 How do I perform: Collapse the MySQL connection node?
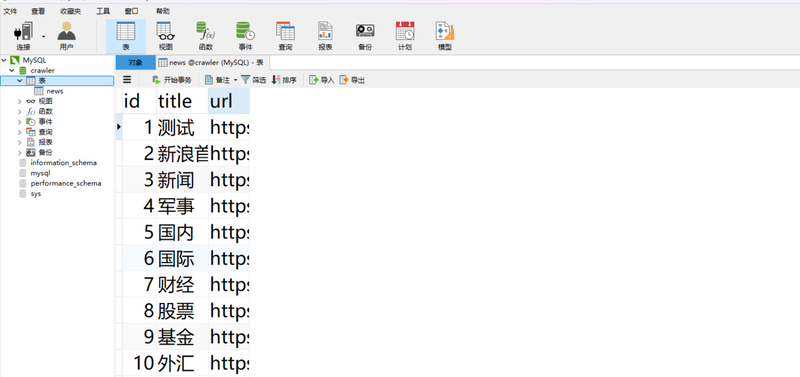4,60
